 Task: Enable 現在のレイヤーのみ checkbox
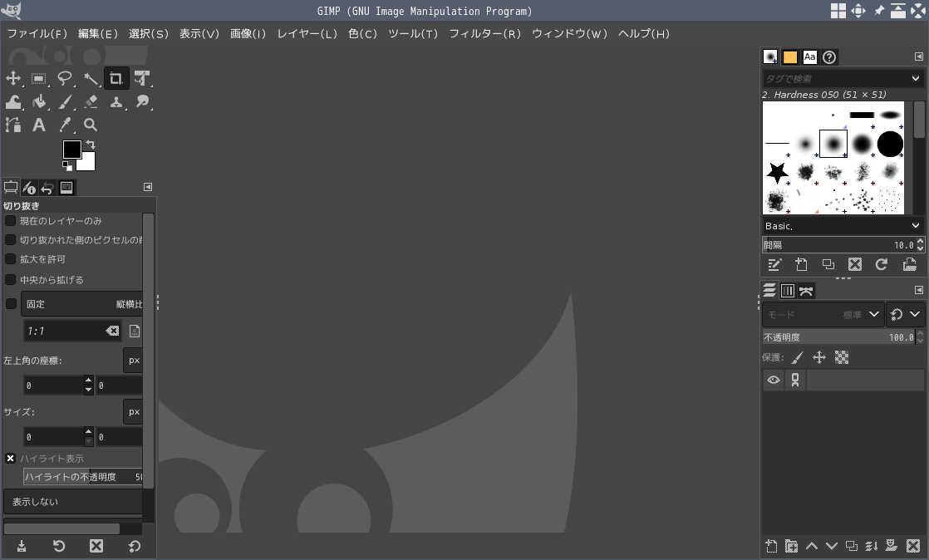pos(10,221)
